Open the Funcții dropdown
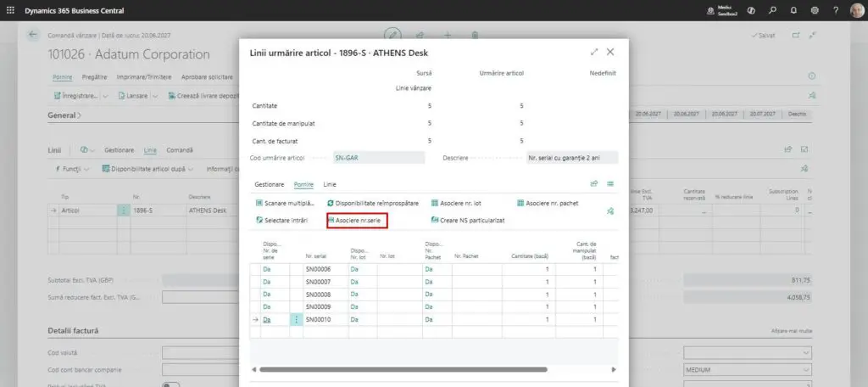This screenshot has height=387, width=868. point(73,169)
